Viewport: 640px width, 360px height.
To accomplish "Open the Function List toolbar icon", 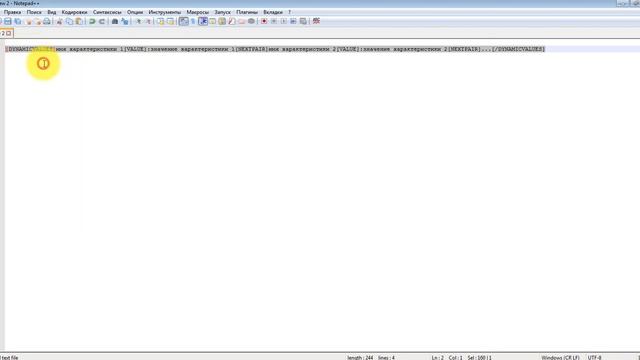I will (232, 21).
